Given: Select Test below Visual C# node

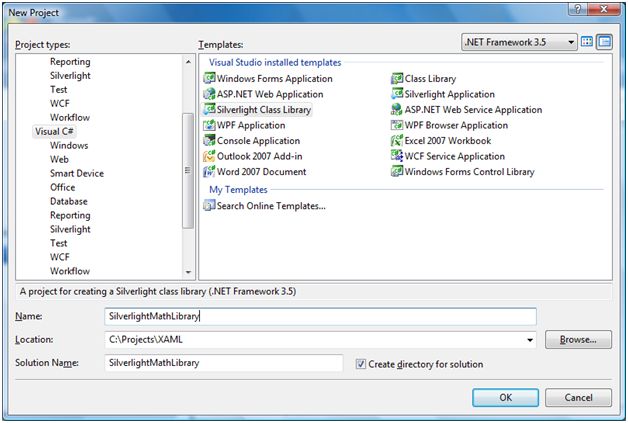Looking at the screenshot, I should (x=58, y=243).
